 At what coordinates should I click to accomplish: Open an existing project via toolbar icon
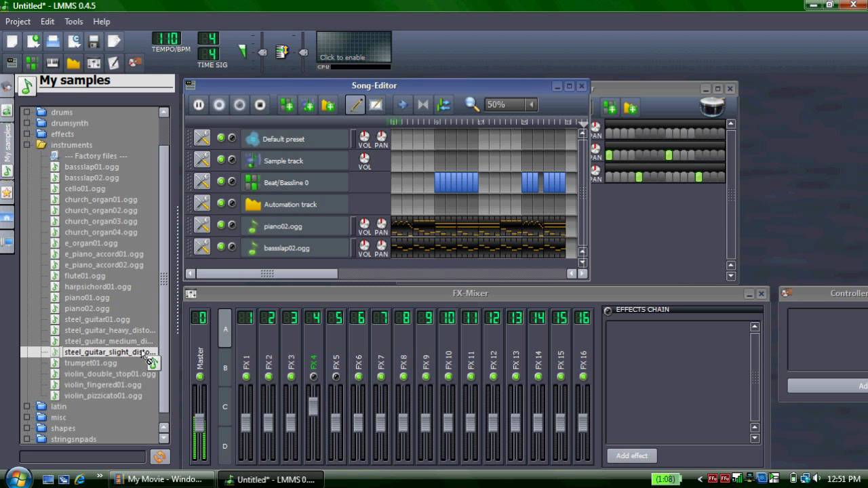point(53,42)
